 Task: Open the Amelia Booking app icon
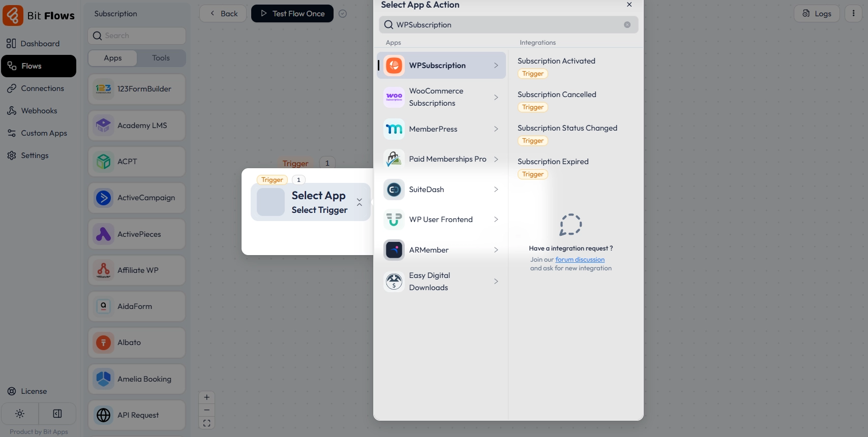104,379
